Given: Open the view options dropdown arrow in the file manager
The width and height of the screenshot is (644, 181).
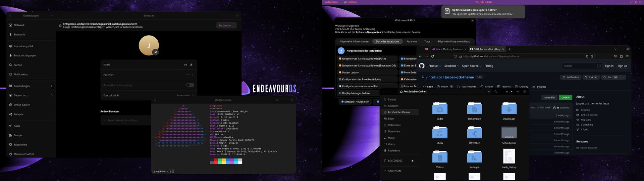Looking at the screenshot, I should pyautogui.click(x=512, y=92).
